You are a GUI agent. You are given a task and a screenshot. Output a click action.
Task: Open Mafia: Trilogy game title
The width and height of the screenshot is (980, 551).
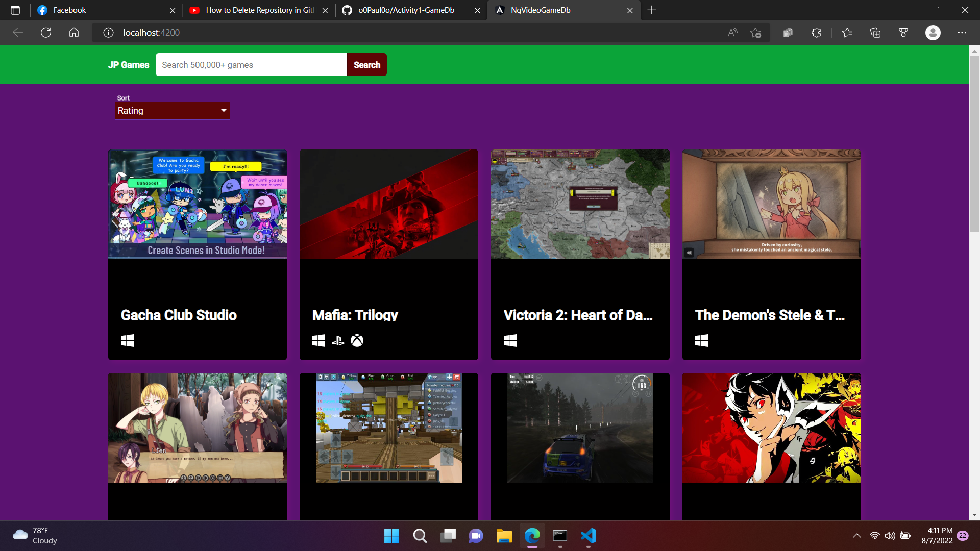[355, 315]
